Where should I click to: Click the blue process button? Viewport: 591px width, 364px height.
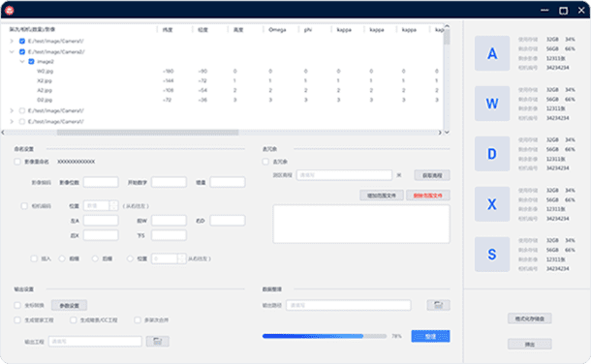(x=430, y=336)
